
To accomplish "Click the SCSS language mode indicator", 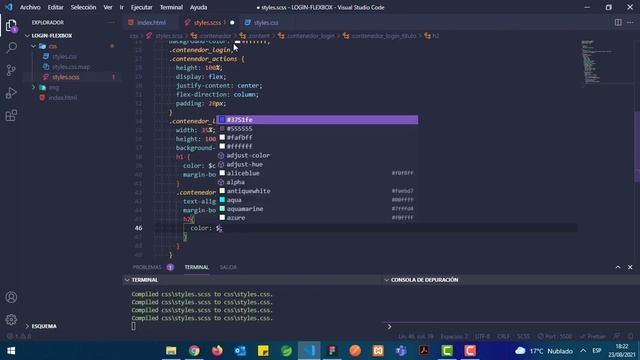I will pos(523,336).
